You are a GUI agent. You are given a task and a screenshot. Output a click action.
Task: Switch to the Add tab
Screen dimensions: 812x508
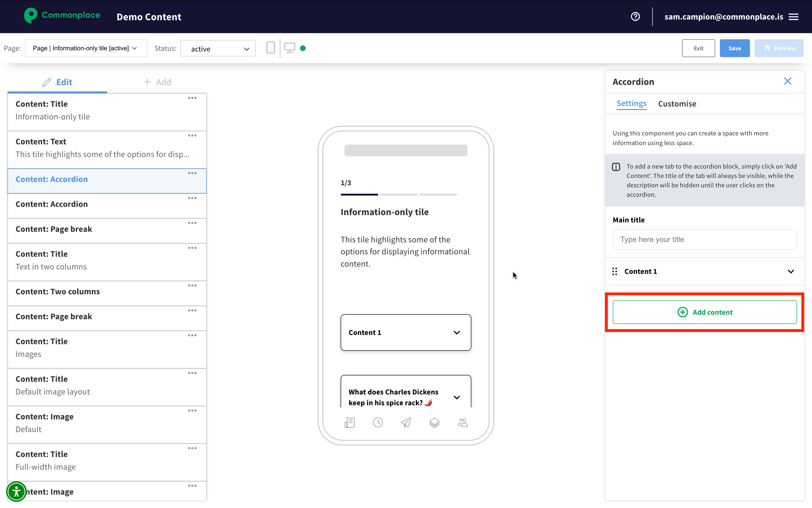(157, 82)
